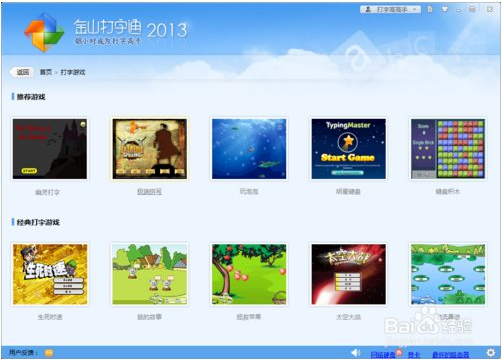Open the trench-coat detective game thumbnail
Image resolution: width=502 pixels, height=360 pixels.
click(x=150, y=149)
